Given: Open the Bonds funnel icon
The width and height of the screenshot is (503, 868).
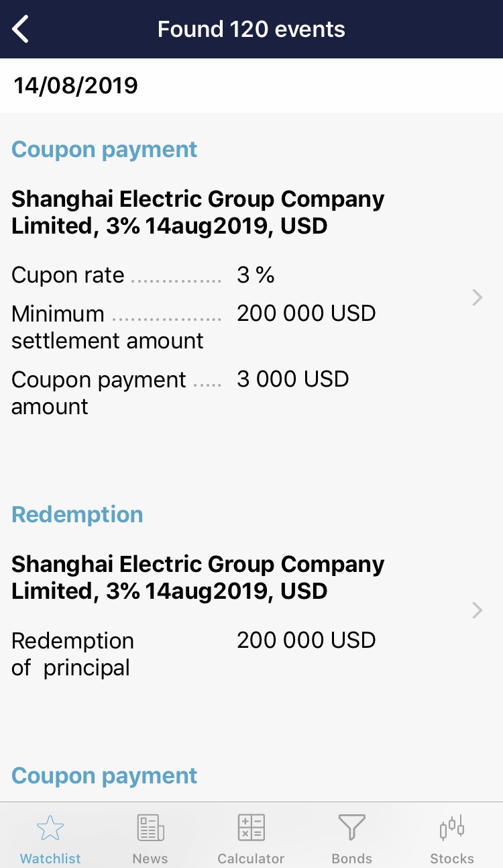Looking at the screenshot, I should coord(351,828).
